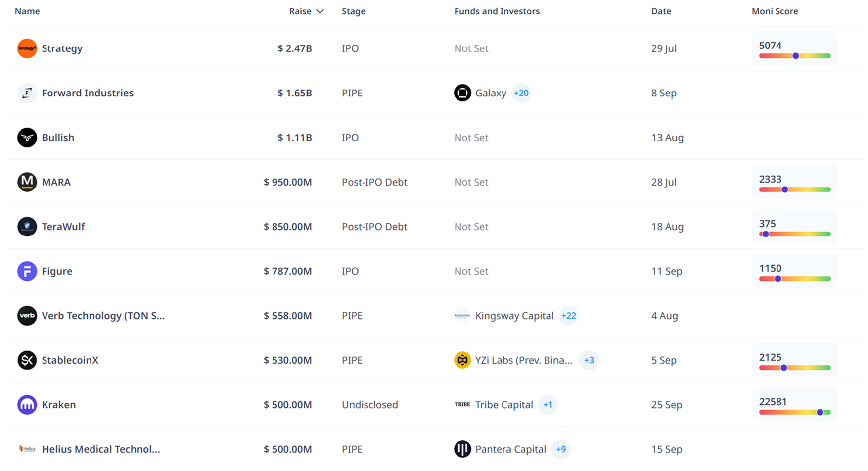868x471 pixels.
Task: Click the Kraken purple logo icon
Action: point(27,405)
